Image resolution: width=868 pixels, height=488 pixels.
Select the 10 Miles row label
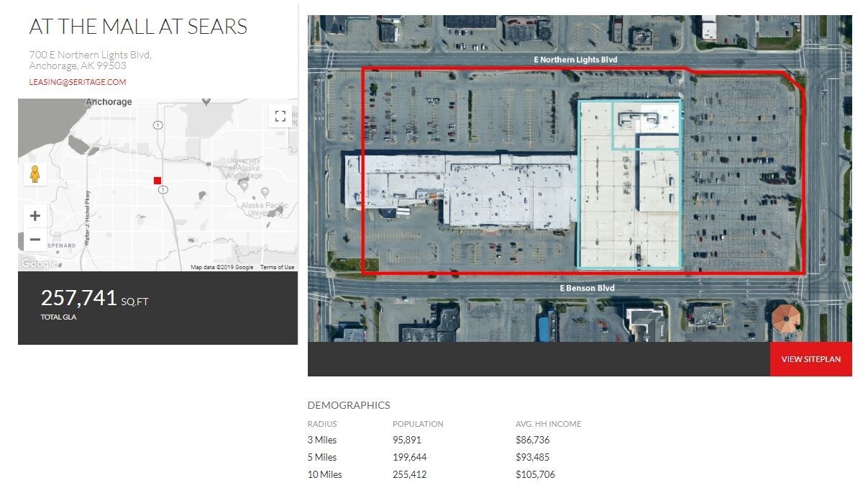[325, 474]
